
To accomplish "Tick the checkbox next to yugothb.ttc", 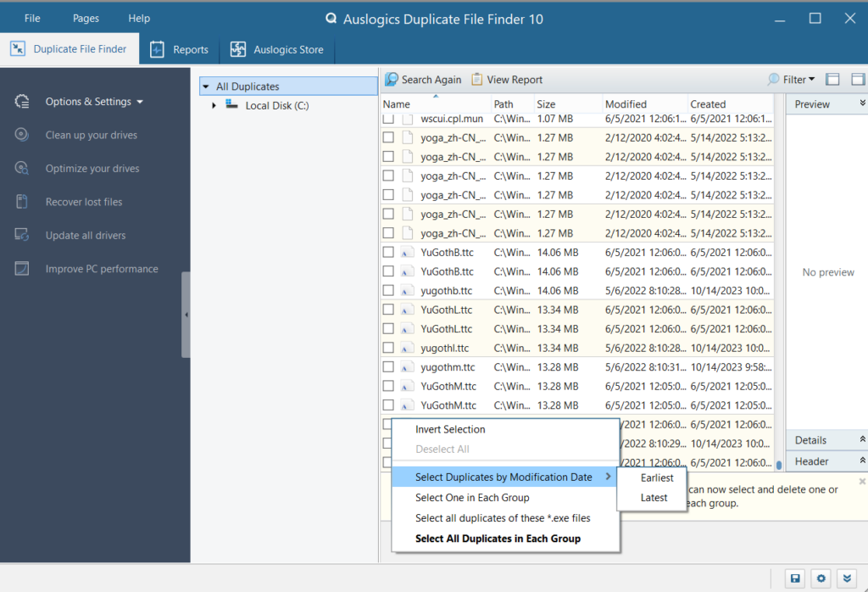I will click(x=388, y=291).
